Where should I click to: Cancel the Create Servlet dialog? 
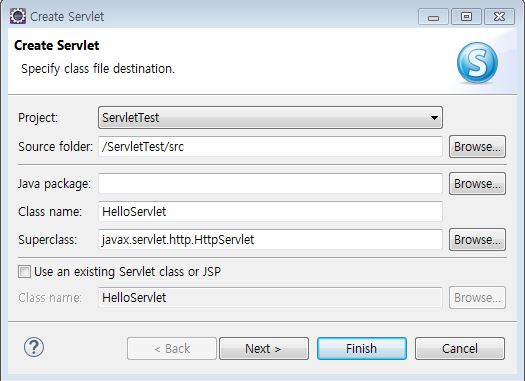(460, 349)
